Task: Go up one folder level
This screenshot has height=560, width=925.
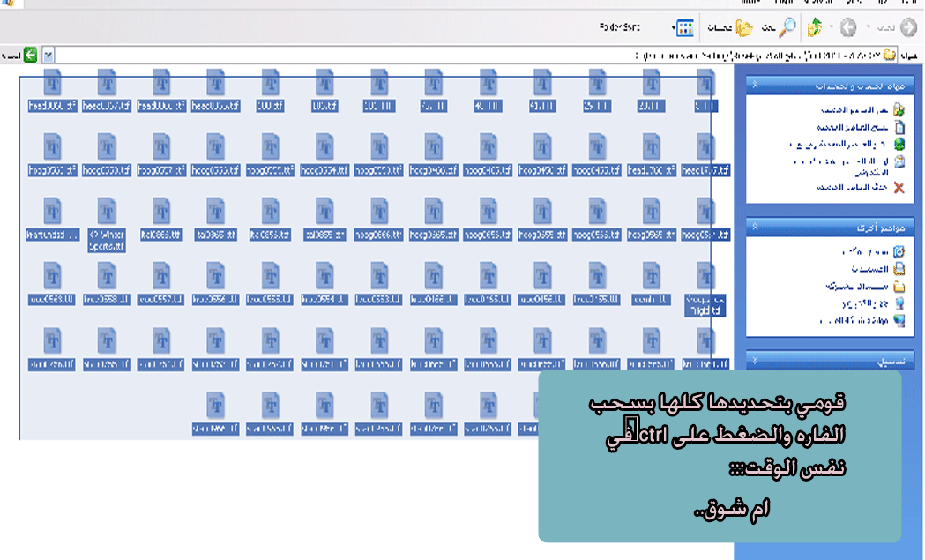Action: 815,27
